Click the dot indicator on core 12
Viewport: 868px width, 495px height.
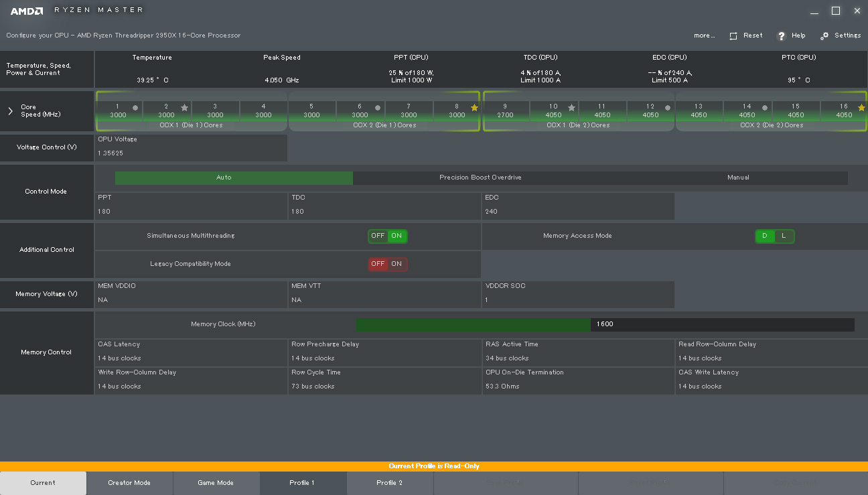668,107
